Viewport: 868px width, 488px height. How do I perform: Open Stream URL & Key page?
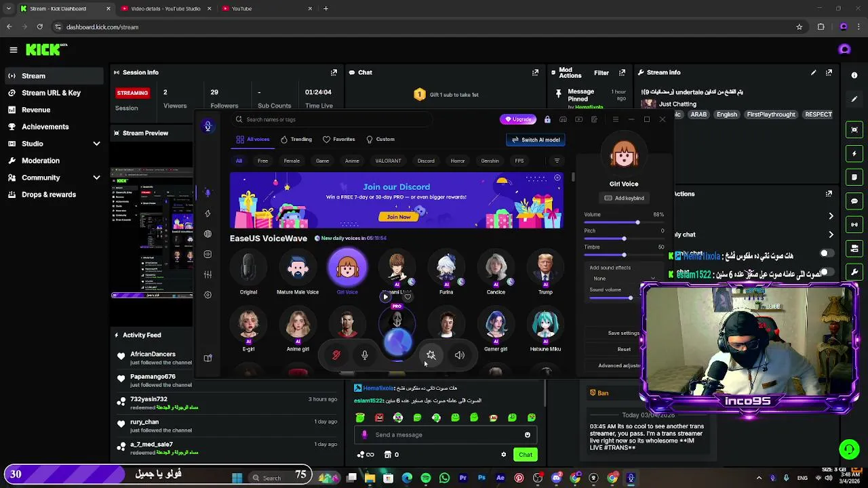tap(51, 93)
